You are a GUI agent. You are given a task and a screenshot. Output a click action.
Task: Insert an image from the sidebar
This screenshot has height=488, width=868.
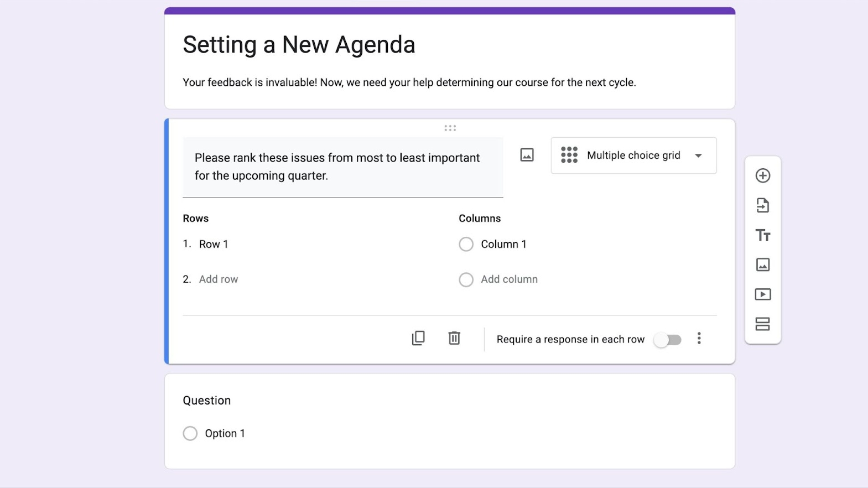763,265
